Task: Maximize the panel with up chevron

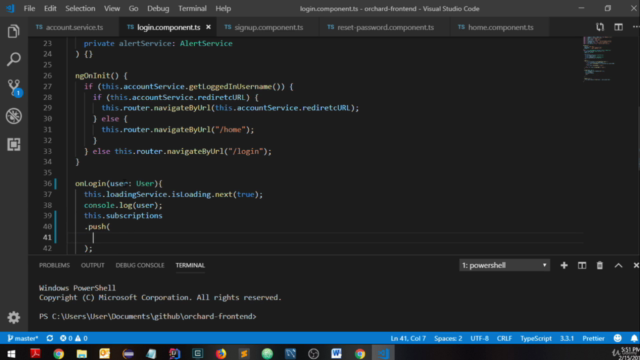Action: 618,265
